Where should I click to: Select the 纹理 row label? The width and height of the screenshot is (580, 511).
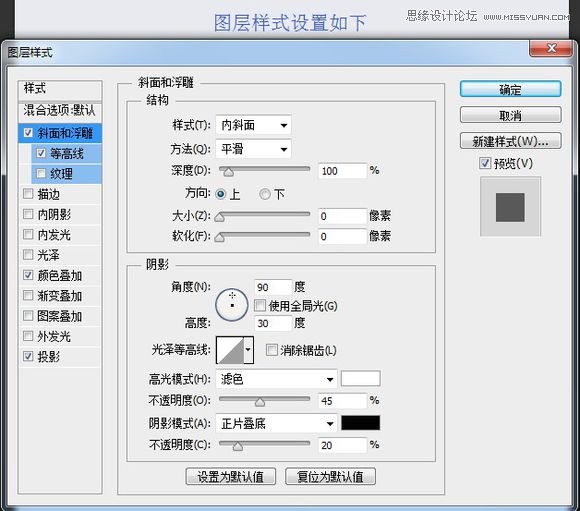(61, 174)
